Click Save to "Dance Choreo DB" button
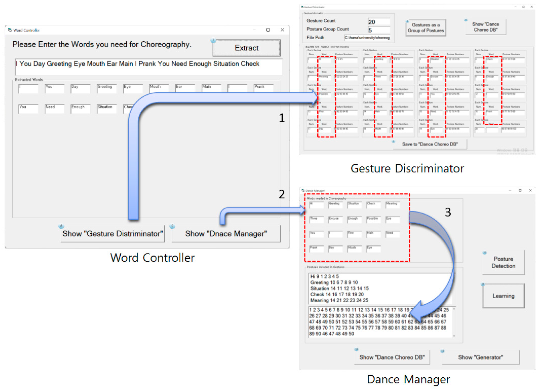539x392 pixels. click(430, 144)
